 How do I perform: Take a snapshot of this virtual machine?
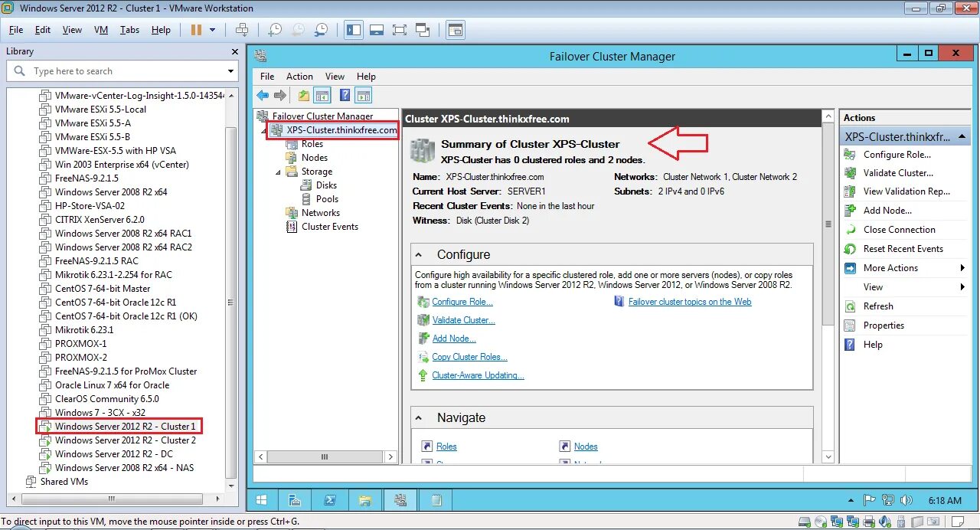point(274,30)
